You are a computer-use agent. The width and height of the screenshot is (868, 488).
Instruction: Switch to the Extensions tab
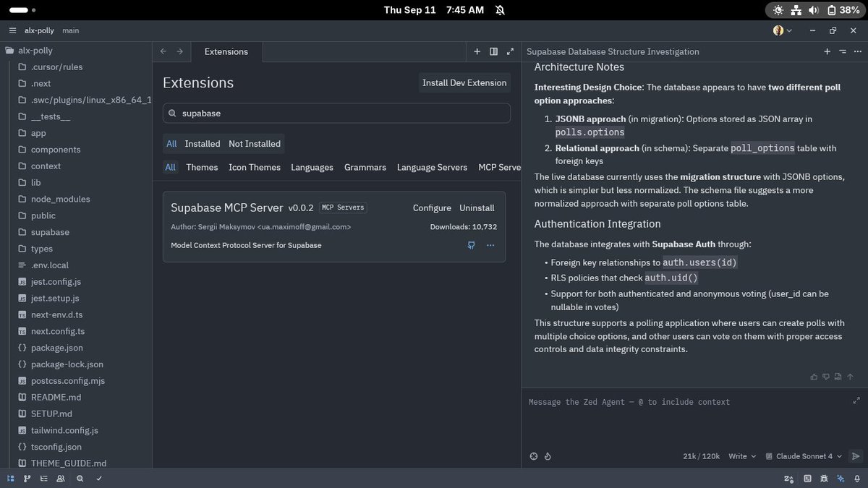(225, 51)
